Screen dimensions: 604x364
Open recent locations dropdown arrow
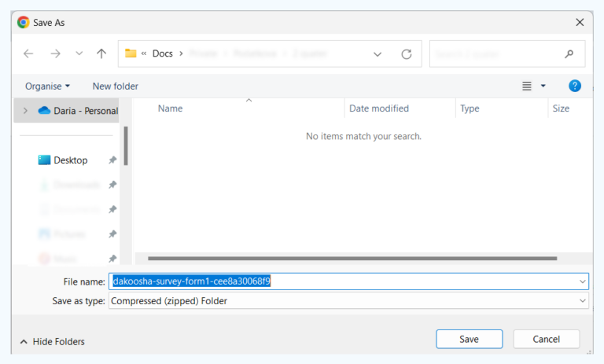79,54
